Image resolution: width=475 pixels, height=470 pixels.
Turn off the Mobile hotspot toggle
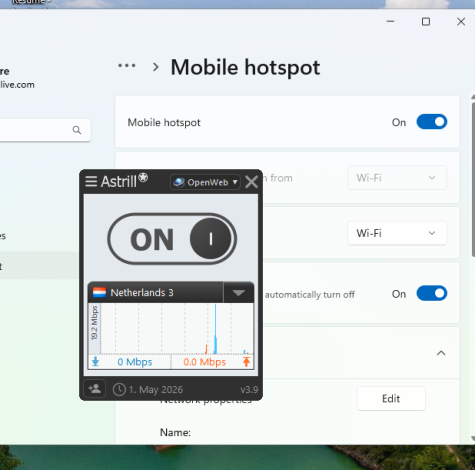pyautogui.click(x=432, y=122)
